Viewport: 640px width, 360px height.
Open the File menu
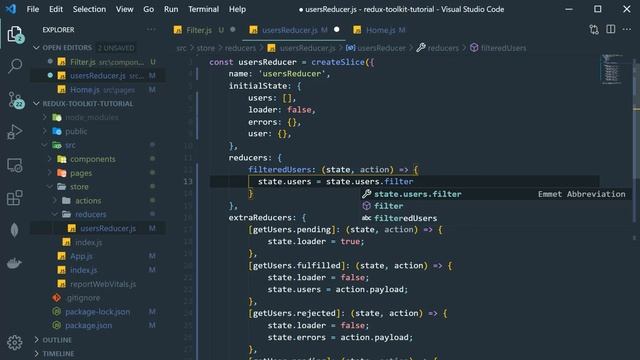[33, 9]
